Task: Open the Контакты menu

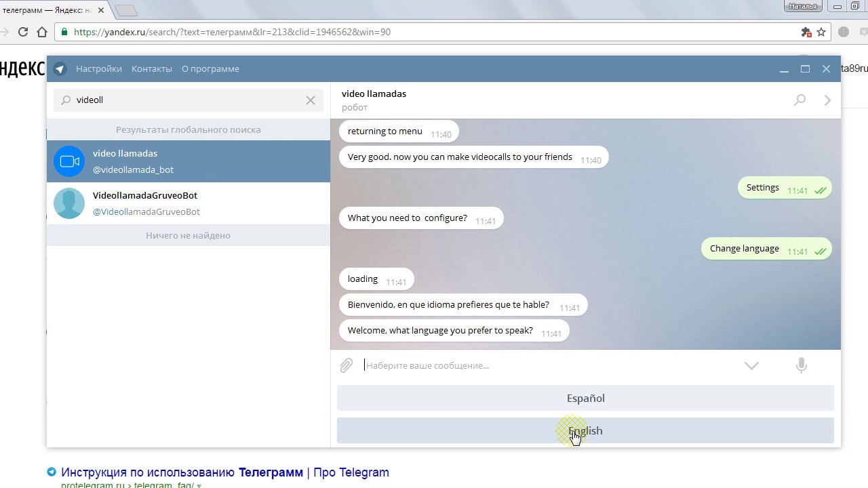Action: click(x=152, y=68)
